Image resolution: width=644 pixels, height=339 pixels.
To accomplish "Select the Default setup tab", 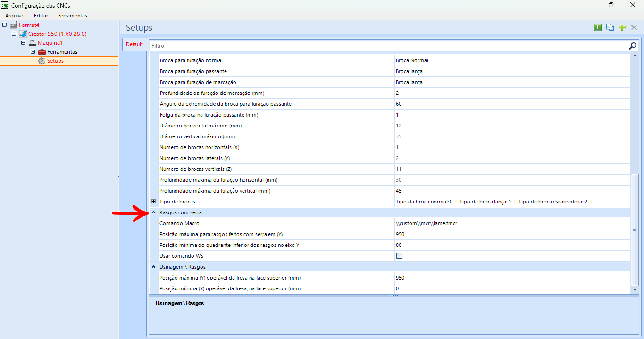I will [x=134, y=44].
